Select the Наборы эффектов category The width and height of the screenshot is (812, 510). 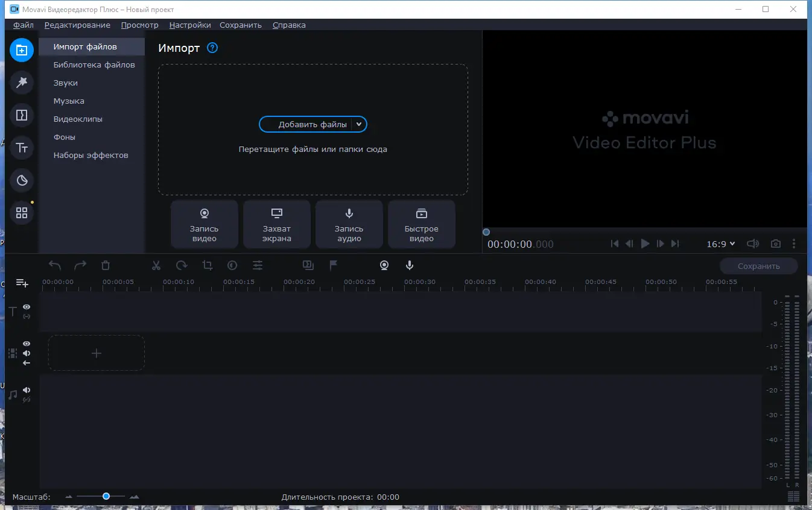[92, 155]
